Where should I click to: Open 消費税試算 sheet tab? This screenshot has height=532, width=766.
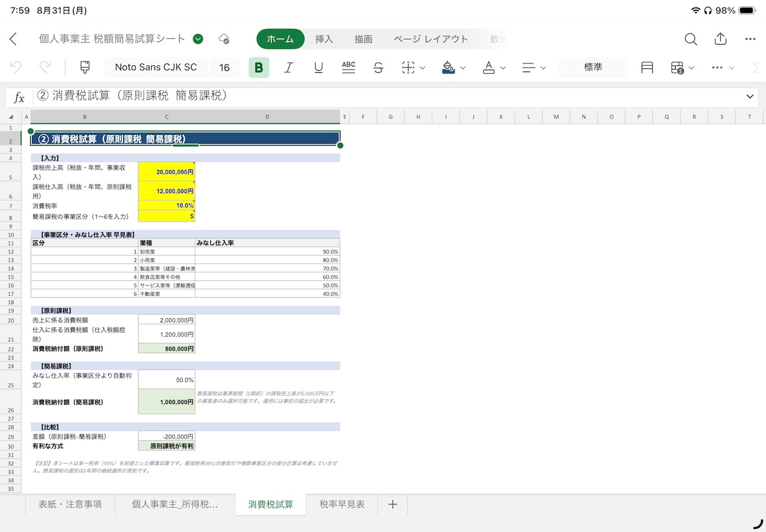271,504
